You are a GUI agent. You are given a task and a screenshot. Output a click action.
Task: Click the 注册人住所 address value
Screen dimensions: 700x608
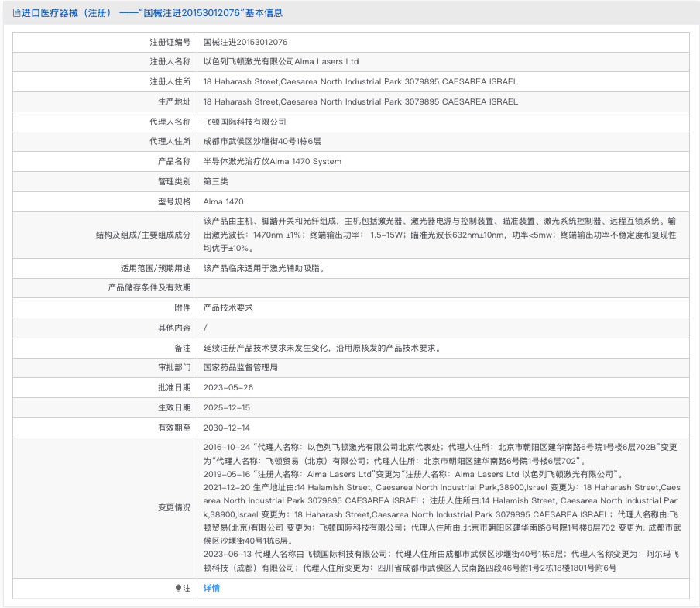(360, 81)
